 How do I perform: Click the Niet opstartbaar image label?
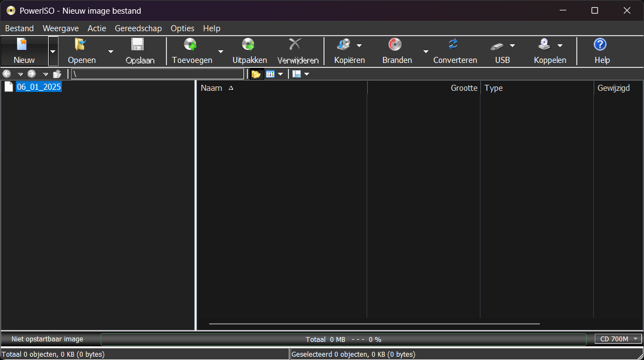tap(47, 339)
